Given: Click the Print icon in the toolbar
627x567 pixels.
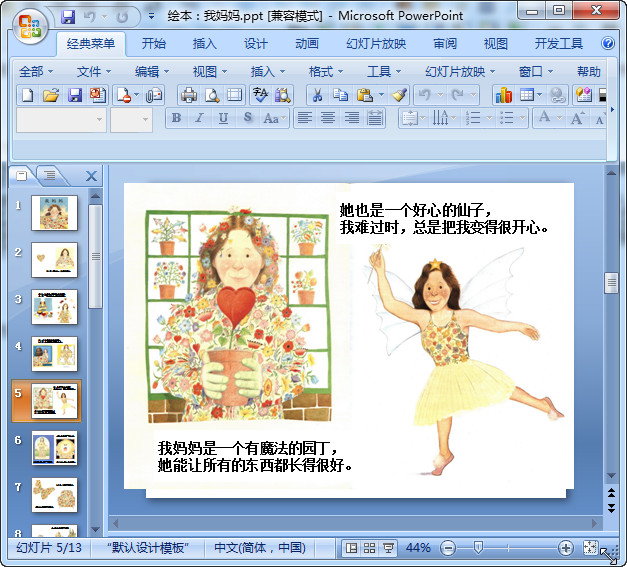Looking at the screenshot, I should (188, 95).
